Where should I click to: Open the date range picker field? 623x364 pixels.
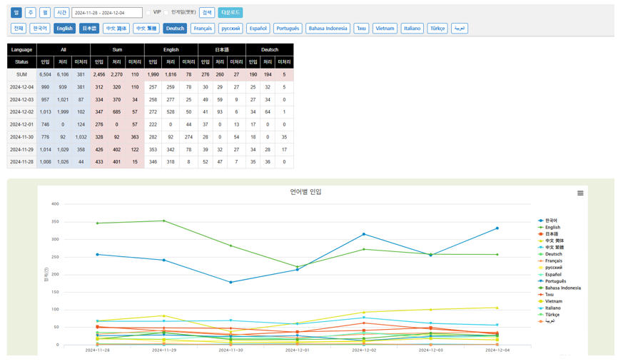pyautogui.click(x=107, y=13)
